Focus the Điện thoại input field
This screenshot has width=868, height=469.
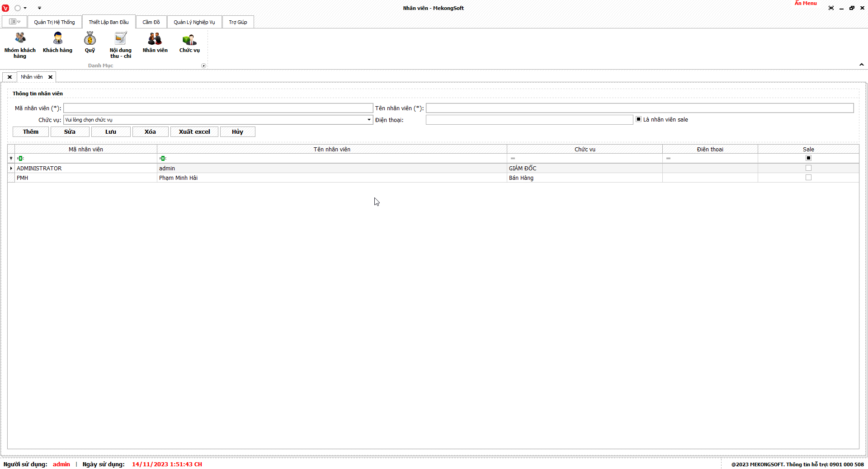pyautogui.click(x=529, y=120)
